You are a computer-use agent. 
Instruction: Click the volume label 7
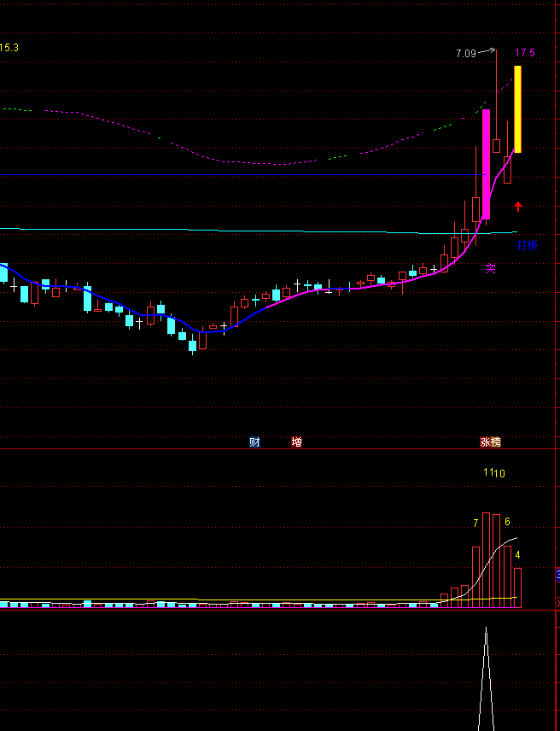[x=475, y=523]
